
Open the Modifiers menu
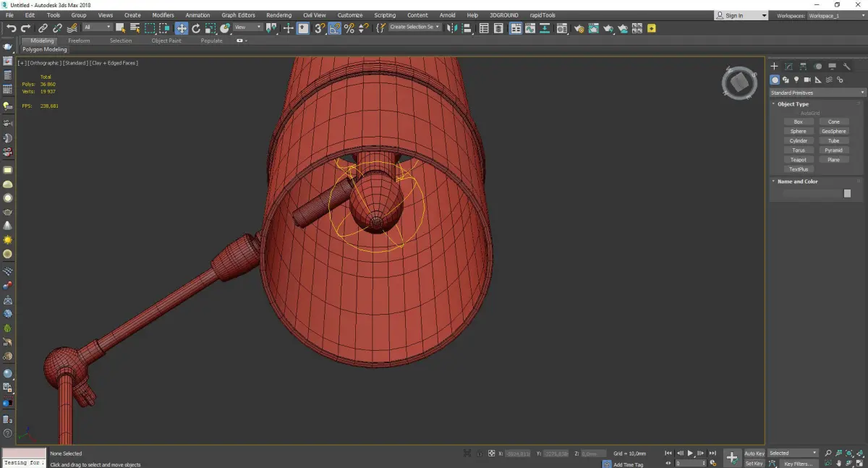163,15
